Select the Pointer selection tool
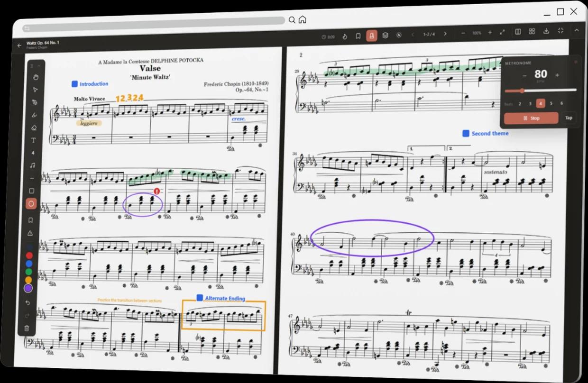588x383 pixels. click(x=35, y=90)
